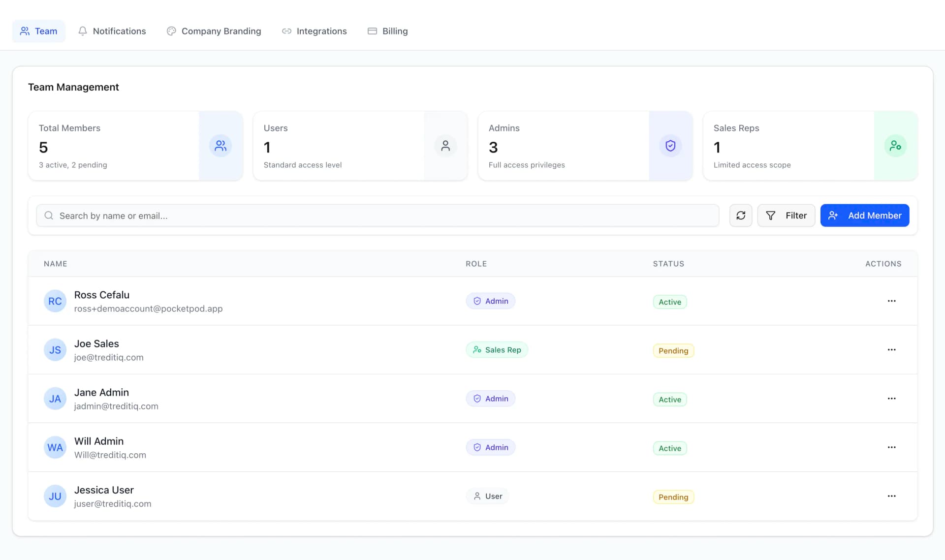Click the refresh icon next to search
Image resolution: width=945 pixels, height=560 pixels.
(x=741, y=215)
